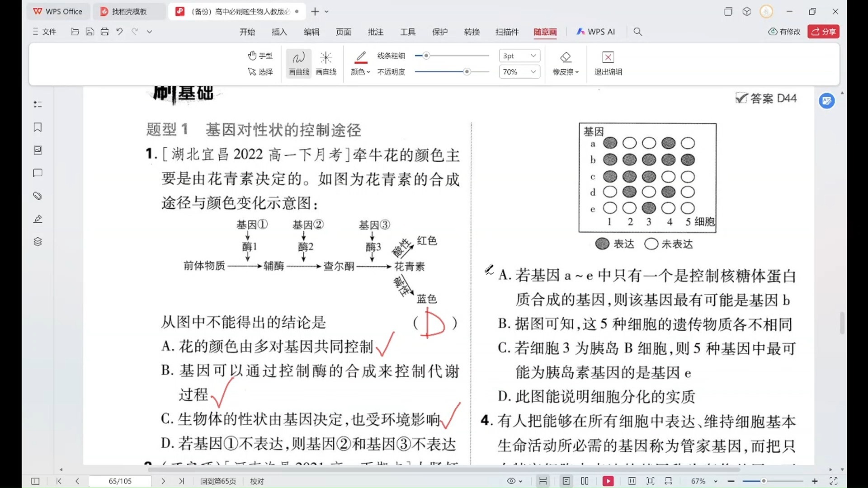
Task: Open the opacity 70% dropdown
Action: pos(519,72)
